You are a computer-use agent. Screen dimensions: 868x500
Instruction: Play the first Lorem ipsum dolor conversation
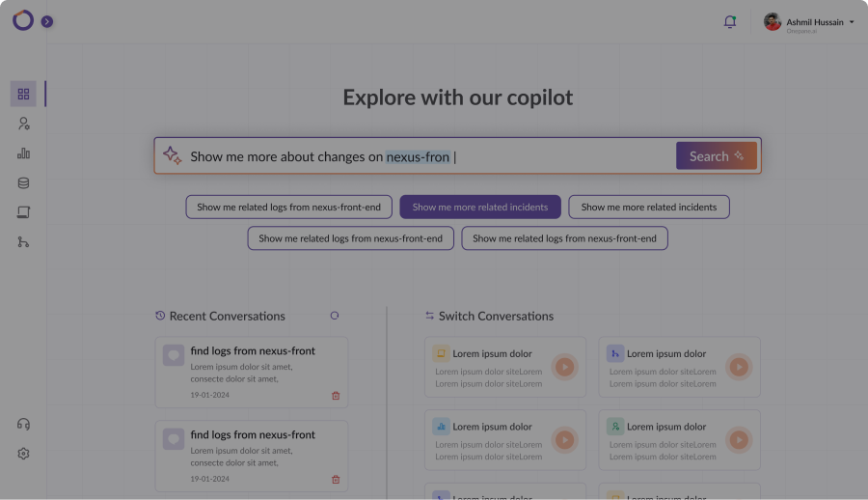click(564, 367)
